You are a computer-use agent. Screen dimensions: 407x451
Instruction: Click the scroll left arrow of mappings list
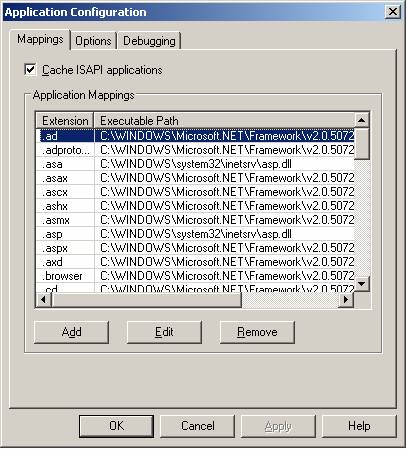(43, 300)
